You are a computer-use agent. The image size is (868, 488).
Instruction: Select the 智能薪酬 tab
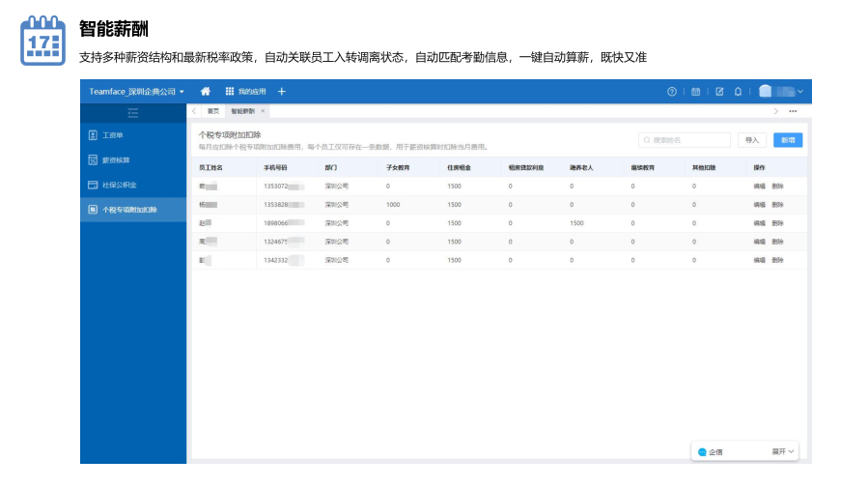click(x=242, y=111)
